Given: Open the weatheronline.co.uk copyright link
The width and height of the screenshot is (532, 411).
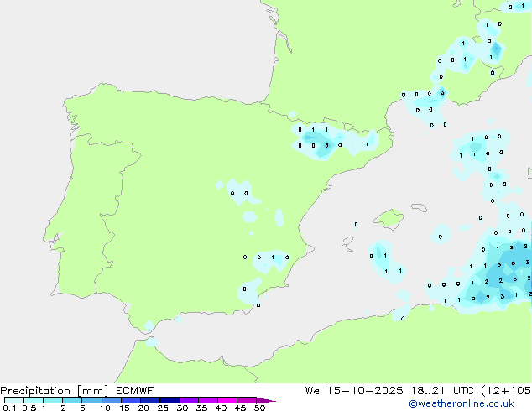Looking at the screenshot, I should [x=473, y=403].
